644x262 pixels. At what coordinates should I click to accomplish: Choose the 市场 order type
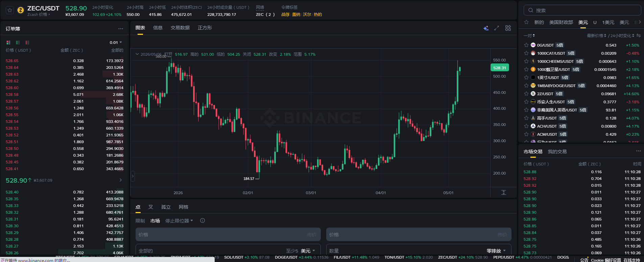[x=155, y=221]
